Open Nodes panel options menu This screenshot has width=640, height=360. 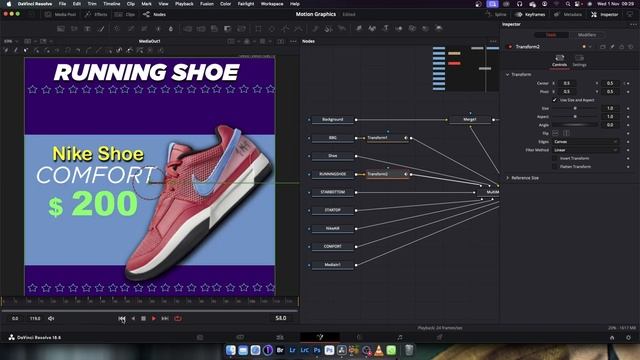(493, 41)
